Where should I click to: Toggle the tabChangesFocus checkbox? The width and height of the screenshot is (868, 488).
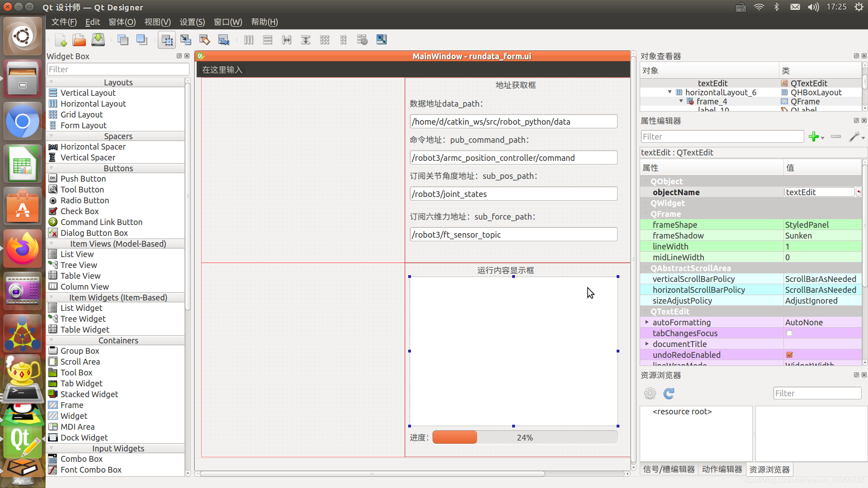(789, 333)
